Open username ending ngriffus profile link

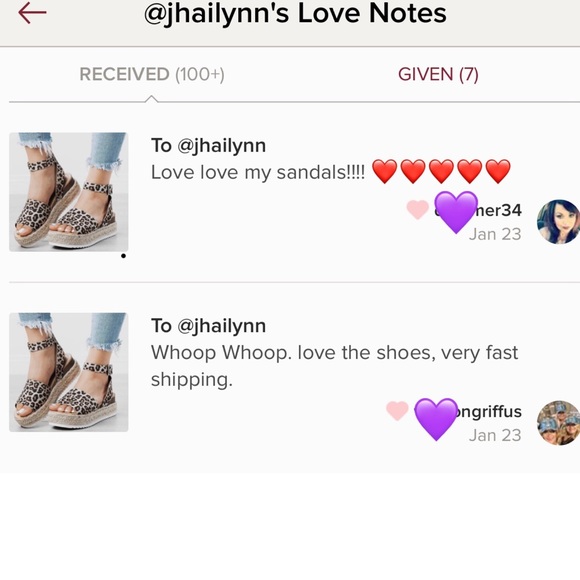click(486, 411)
